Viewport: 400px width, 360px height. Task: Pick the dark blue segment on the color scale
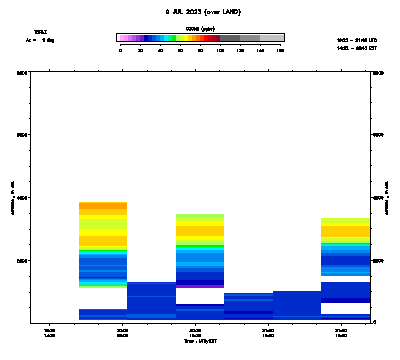coord(146,38)
